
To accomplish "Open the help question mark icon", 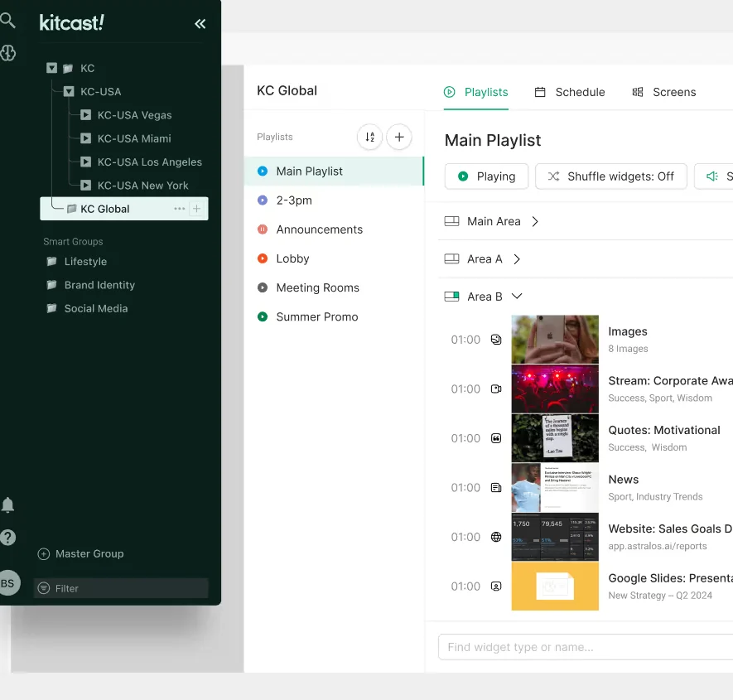I will point(8,538).
